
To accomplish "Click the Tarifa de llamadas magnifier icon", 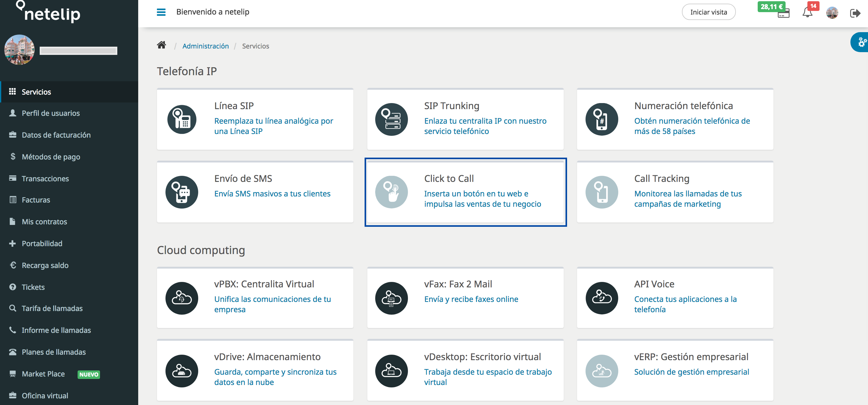I will [x=12, y=308].
